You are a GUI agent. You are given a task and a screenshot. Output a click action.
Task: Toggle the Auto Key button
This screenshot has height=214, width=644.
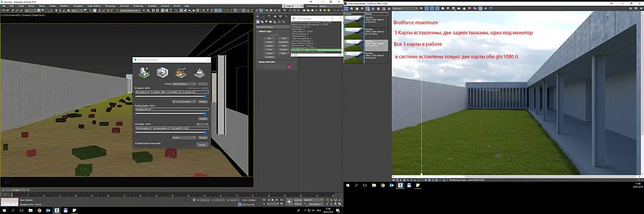(x=298, y=200)
